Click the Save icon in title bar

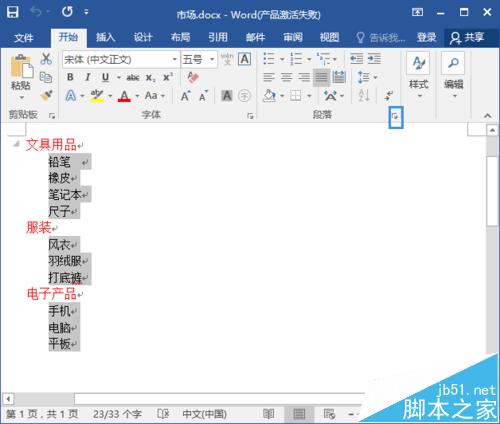click(13, 12)
